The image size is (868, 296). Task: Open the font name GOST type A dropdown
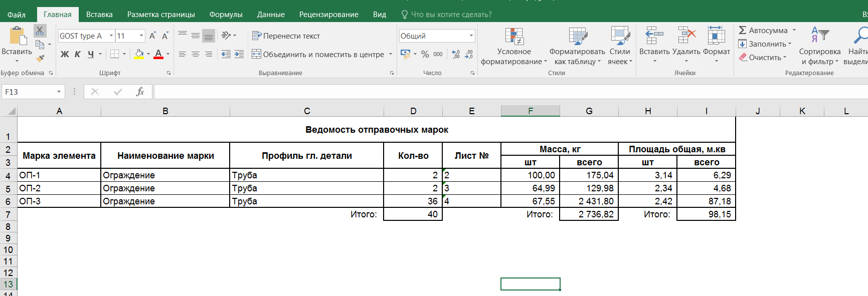[111, 36]
